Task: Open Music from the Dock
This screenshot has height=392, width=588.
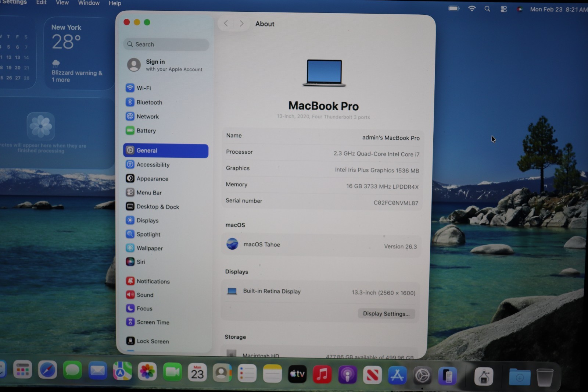Action: pos(322,375)
